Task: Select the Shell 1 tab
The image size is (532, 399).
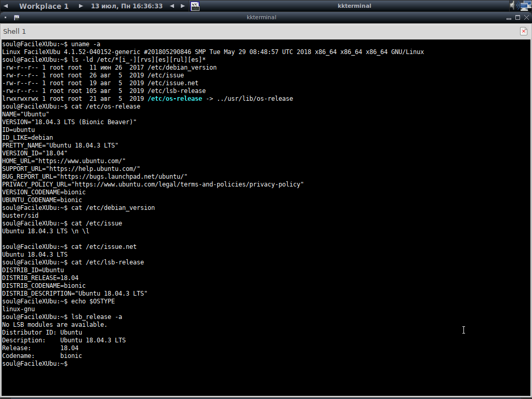Action: (15, 31)
